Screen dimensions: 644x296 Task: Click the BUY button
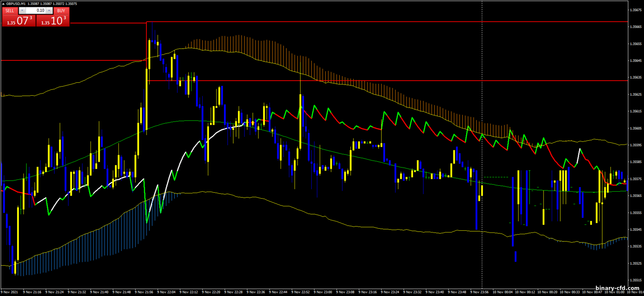click(x=61, y=10)
